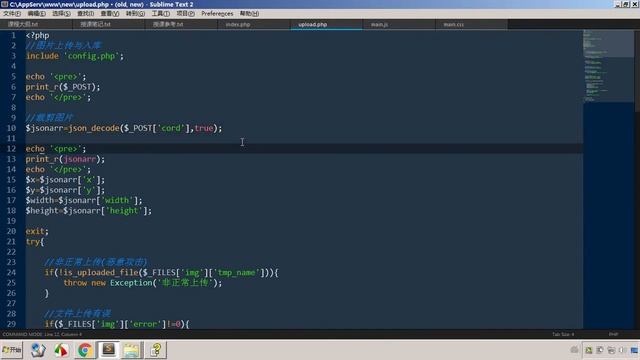The image size is (640, 360).
Task: Click the $width variable on line 17
Action: click(x=40, y=200)
